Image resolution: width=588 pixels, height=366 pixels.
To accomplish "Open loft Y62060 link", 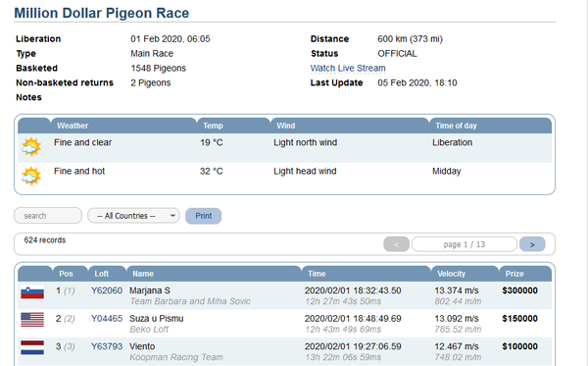I will point(107,290).
